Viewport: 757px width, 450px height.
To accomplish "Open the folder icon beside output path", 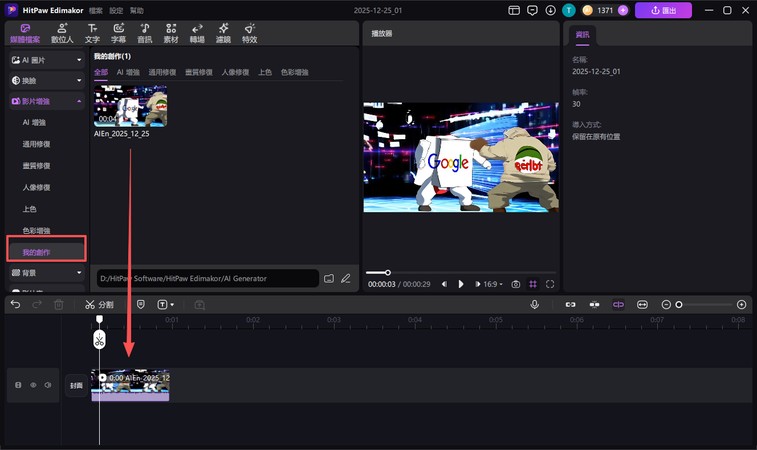I will (x=328, y=278).
